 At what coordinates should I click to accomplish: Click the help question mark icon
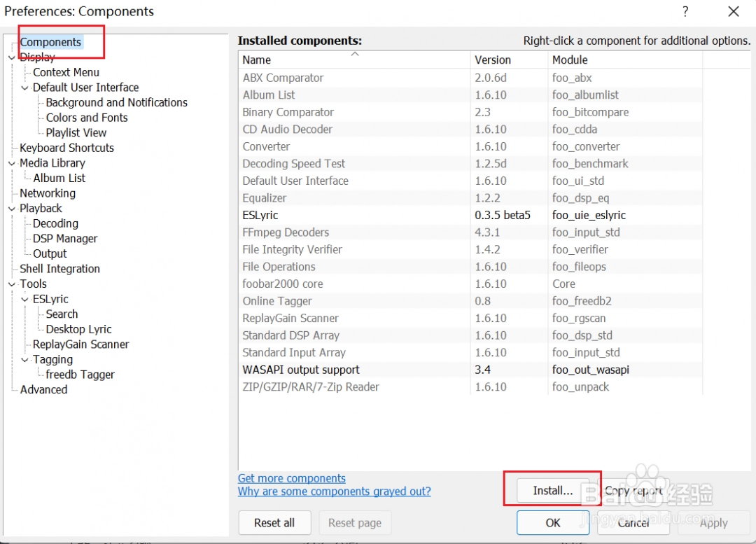tap(685, 12)
